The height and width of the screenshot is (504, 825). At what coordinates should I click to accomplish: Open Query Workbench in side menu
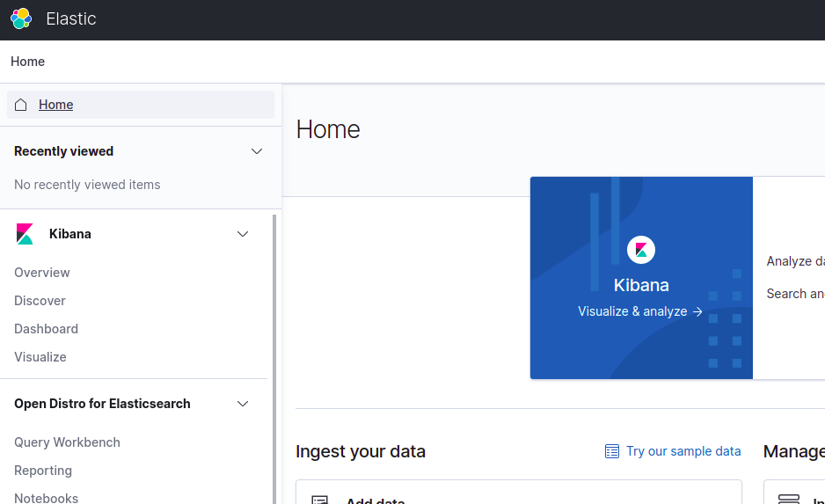68,442
